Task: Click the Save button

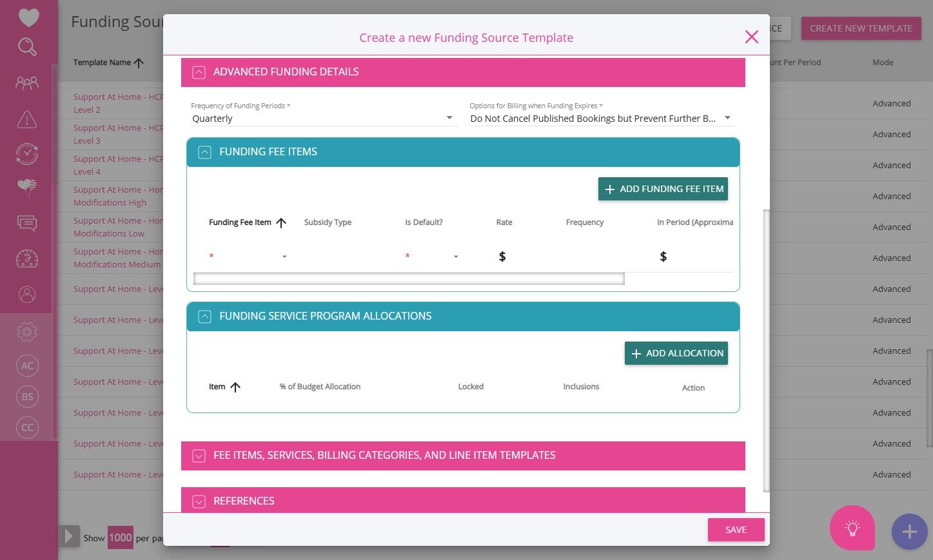Action: pos(736,530)
